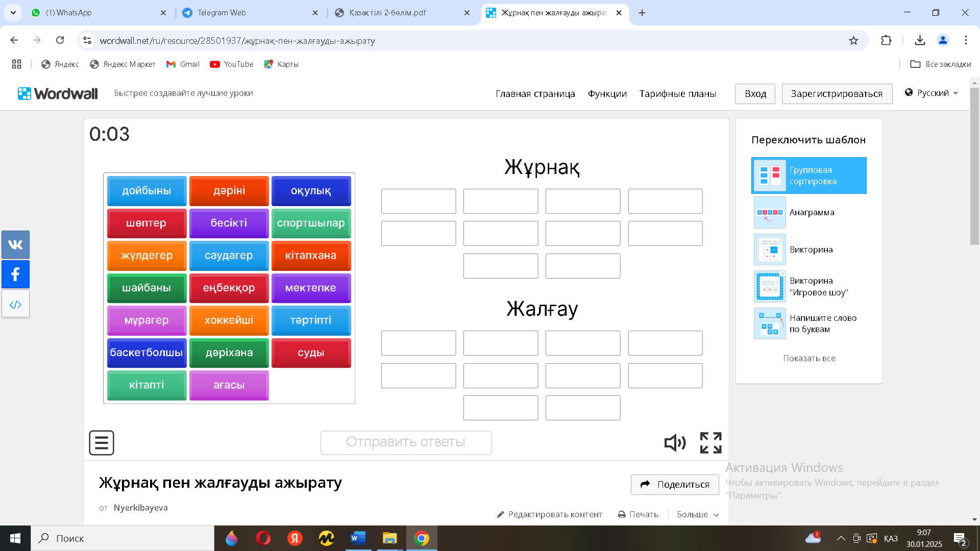Open embed code icon in sidebar
980x551 pixels.
click(x=15, y=305)
